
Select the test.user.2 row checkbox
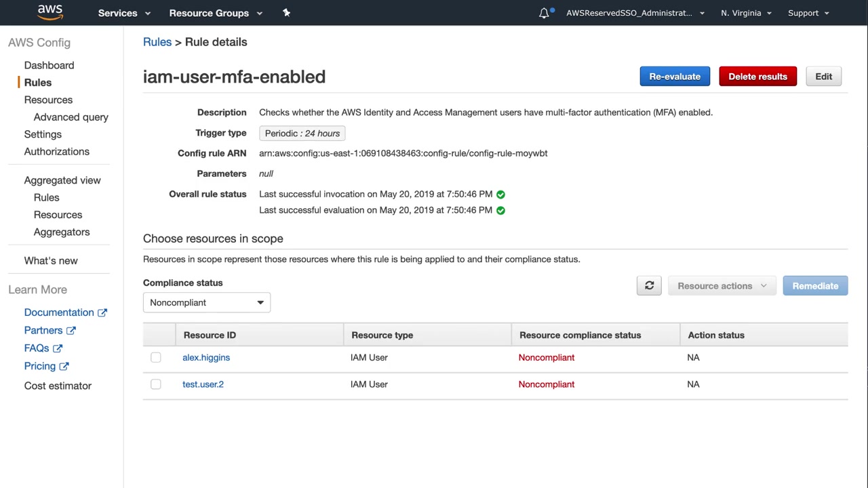tap(156, 384)
